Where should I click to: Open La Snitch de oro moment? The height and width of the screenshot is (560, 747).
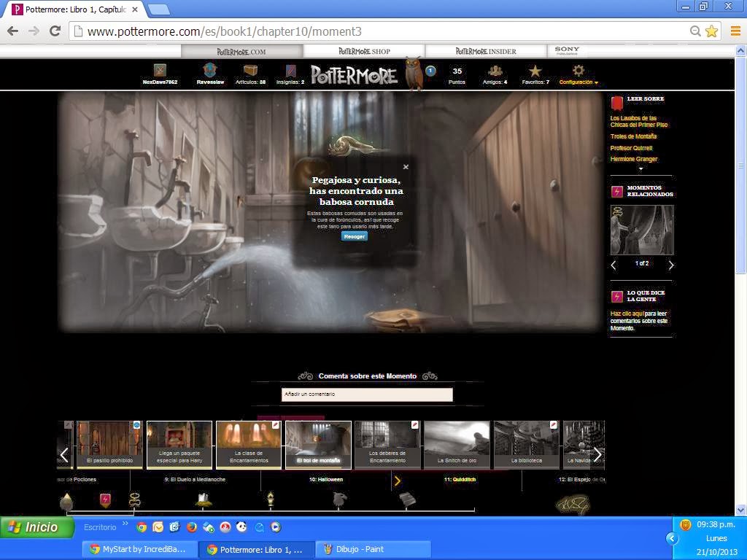(x=457, y=445)
